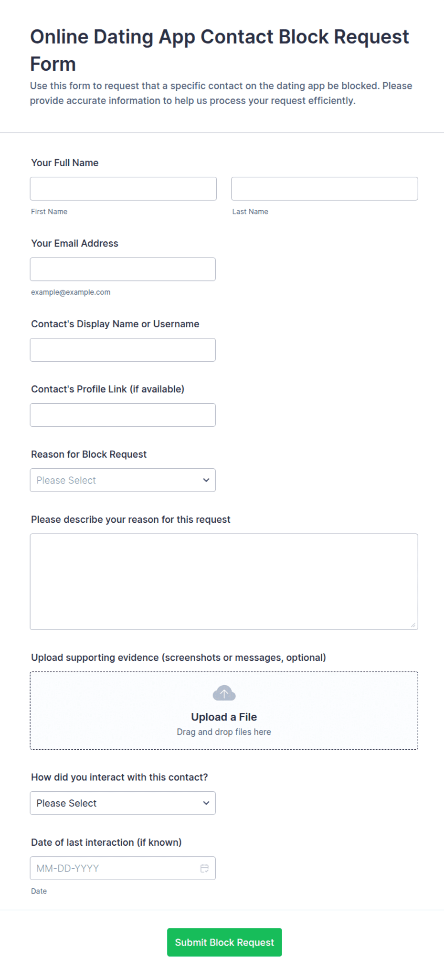Click the cloud upload icon
Viewport: 444px width, 980px height.
(x=224, y=693)
